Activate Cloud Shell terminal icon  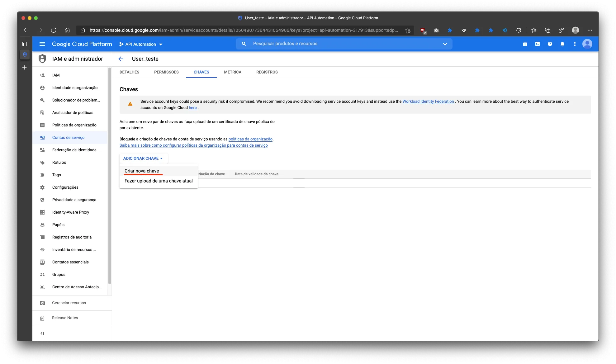point(538,44)
